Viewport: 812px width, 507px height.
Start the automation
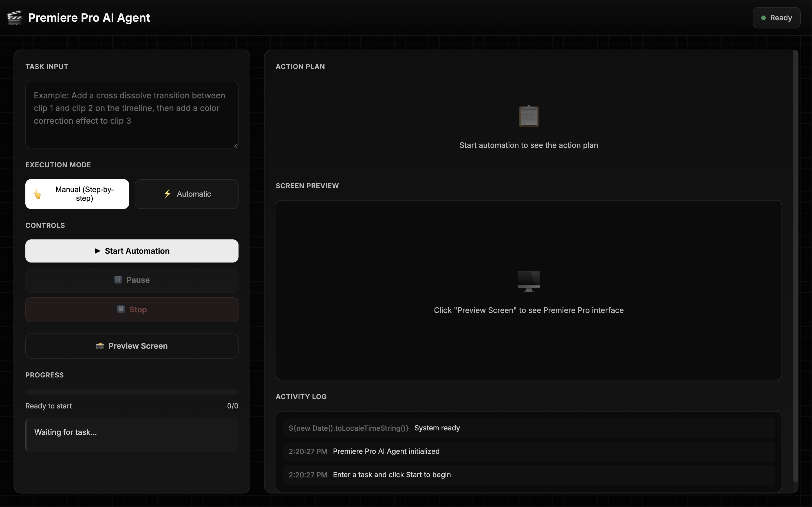(x=132, y=251)
